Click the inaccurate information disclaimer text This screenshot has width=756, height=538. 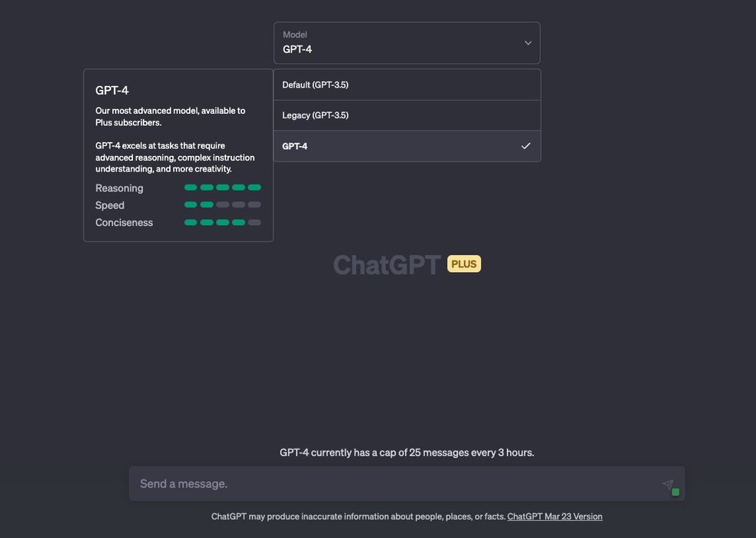[357, 516]
